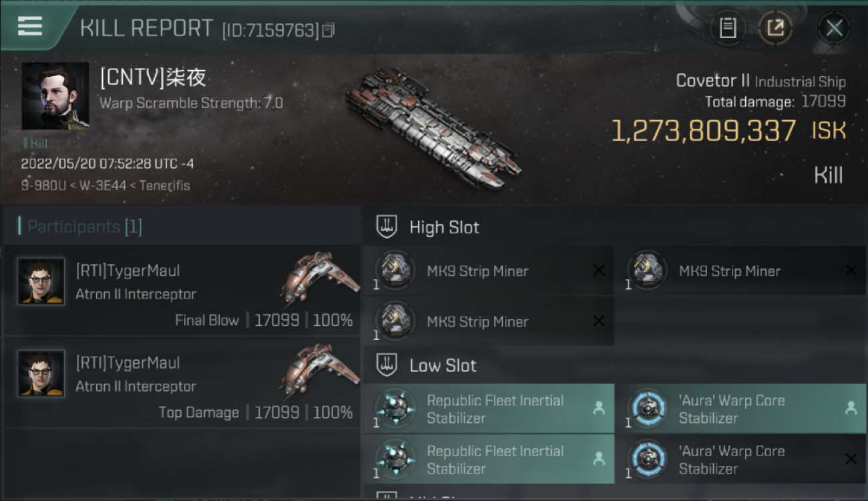Click X marker on lower 'Aura' Warp Core Stabilizer

851,459
